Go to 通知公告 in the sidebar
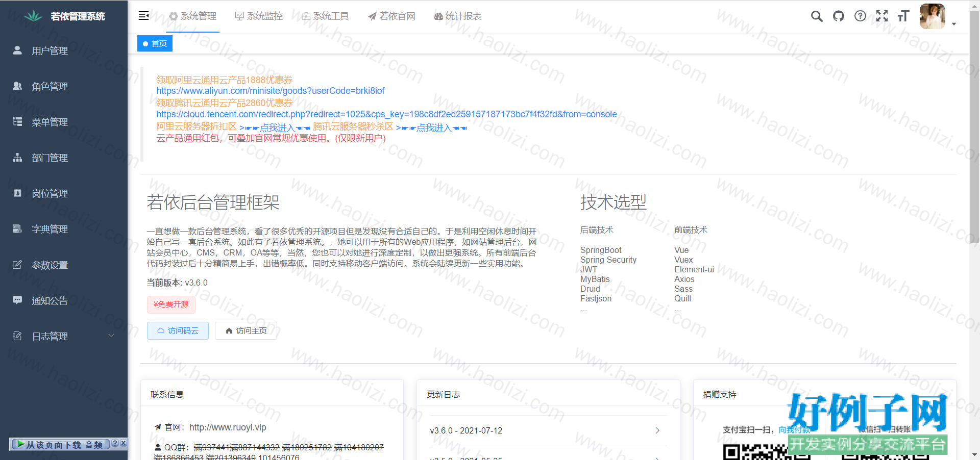The height and width of the screenshot is (460, 980). pyautogui.click(x=64, y=300)
